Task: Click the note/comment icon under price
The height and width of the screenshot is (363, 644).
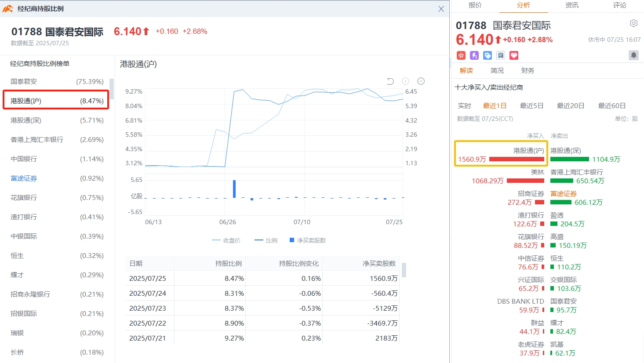Action: click(x=501, y=55)
